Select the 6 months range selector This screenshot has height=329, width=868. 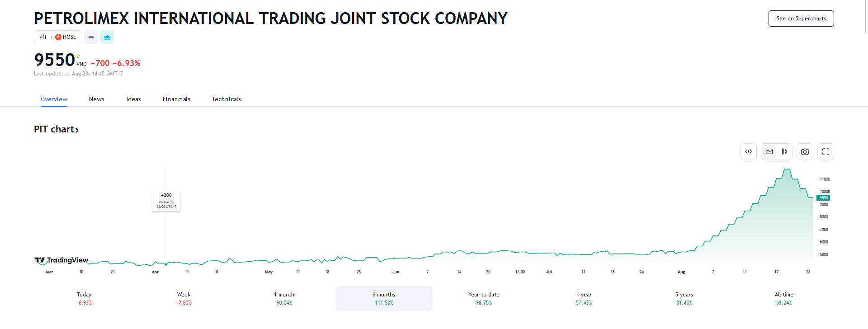tap(383, 298)
